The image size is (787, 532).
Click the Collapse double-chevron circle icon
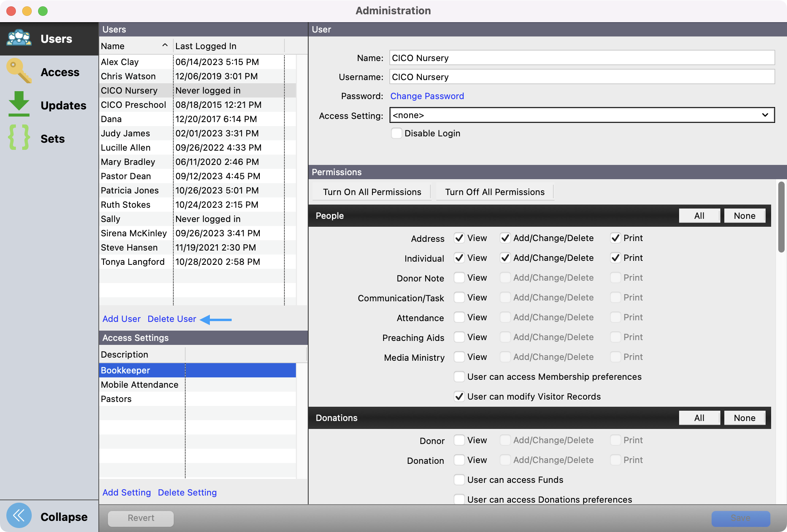(19, 515)
